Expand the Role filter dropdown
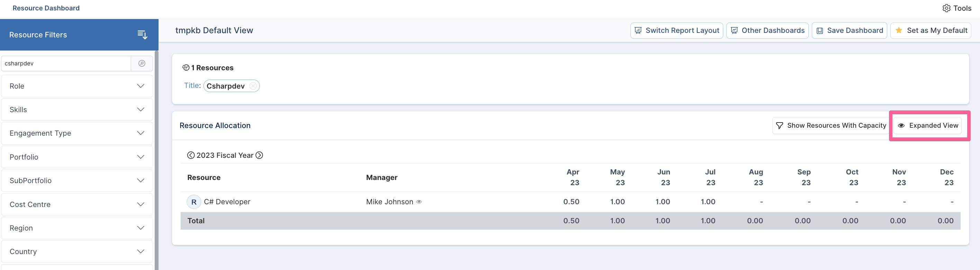 [77, 86]
